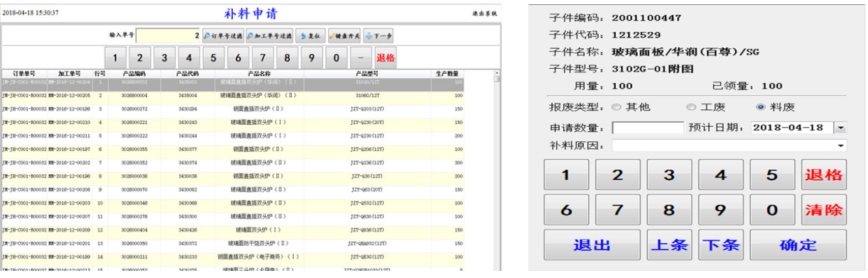The image size is (868, 278).
Task: Tap digit 2 on the 子件 form keypad
Action: click(x=617, y=175)
